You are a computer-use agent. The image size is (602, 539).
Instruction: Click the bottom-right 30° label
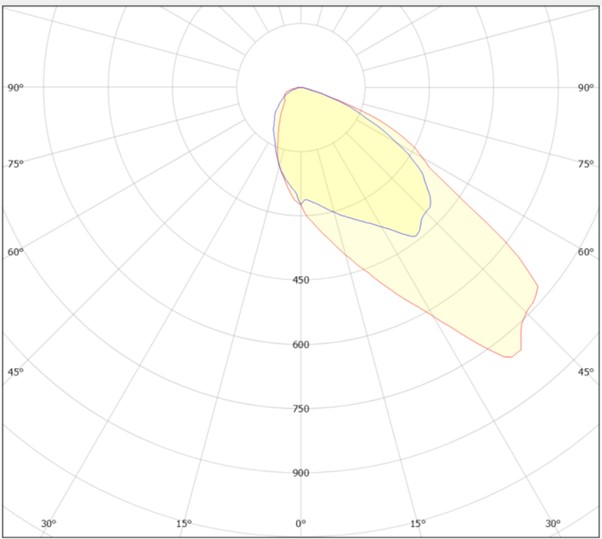pos(553,524)
